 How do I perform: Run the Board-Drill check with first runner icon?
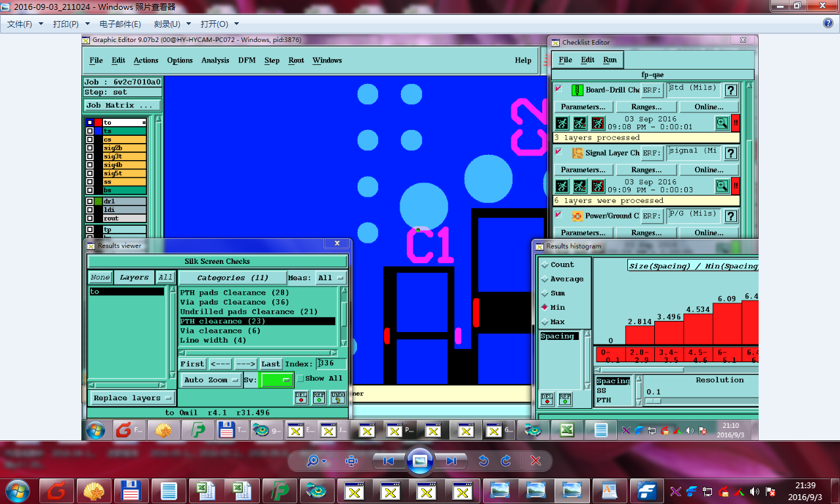pos(562,123)
